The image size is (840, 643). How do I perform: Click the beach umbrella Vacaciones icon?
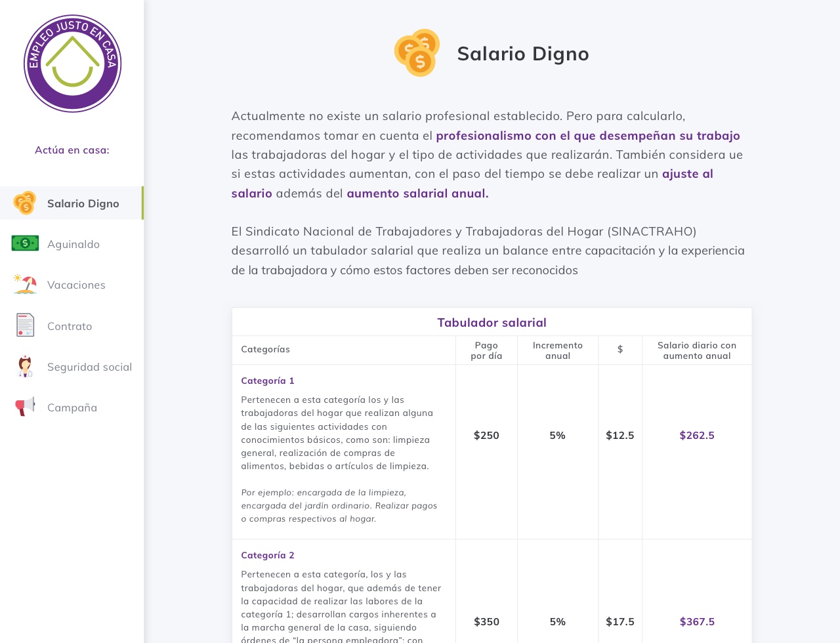pyautogui.click(x=25, y=284)
